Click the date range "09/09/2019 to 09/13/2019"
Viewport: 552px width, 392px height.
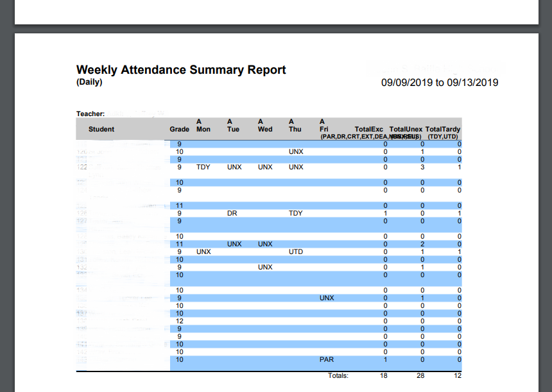click(440, 83)
